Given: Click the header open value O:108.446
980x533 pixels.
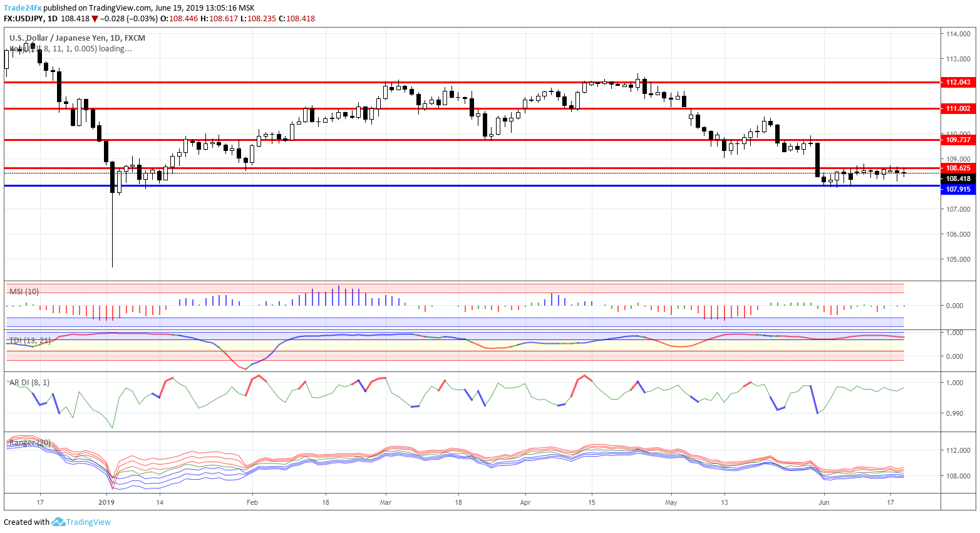Looking at the screenshot, I should pyautogui.click(x=179, y=19).
